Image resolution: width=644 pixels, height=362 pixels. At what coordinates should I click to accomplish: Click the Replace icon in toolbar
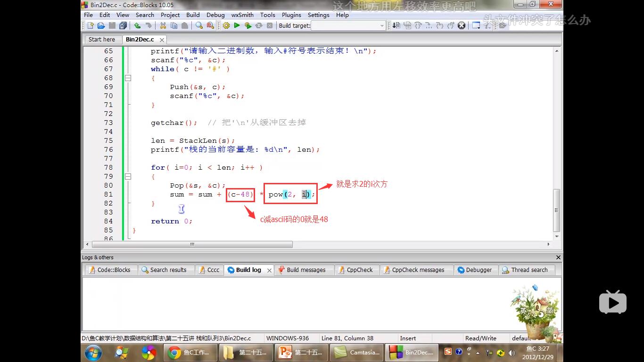pos(210,25)
